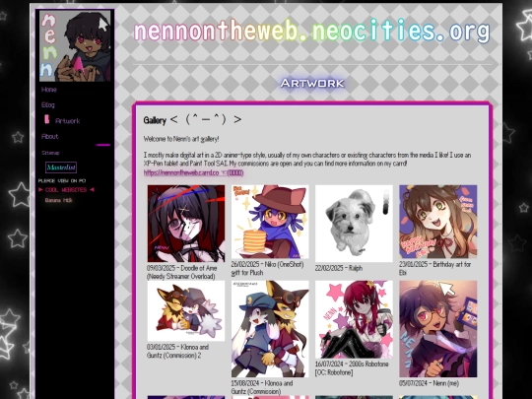The width and height of the screenshot is (532, 399).
Task: Go to the About page
Action: (x=50, y=136)
